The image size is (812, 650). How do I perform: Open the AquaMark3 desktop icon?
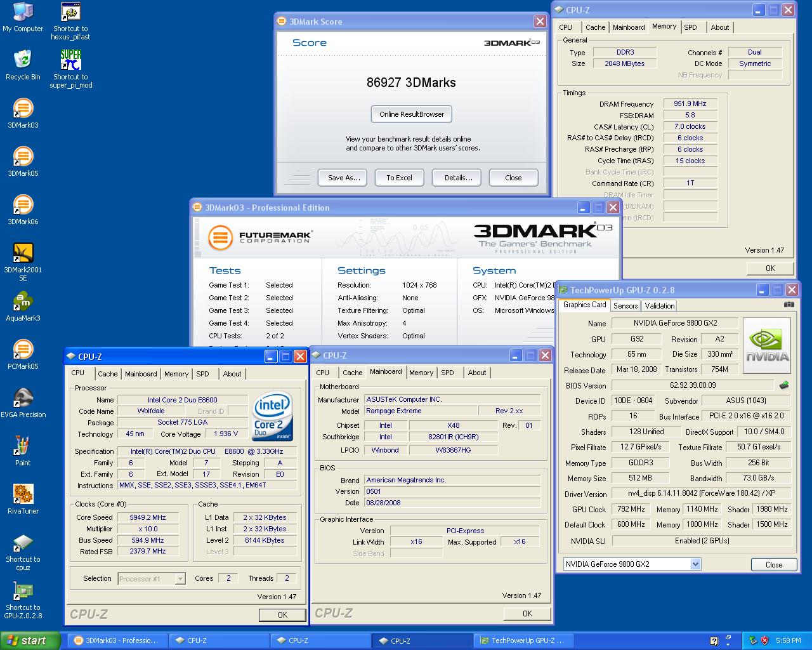click(23, 307)
